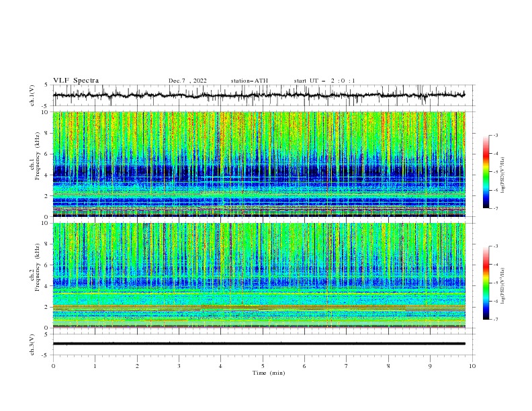Viewport: 532px width, 411px height.
Task: Click time axis tick label "2"
Action: coord(137,366)
